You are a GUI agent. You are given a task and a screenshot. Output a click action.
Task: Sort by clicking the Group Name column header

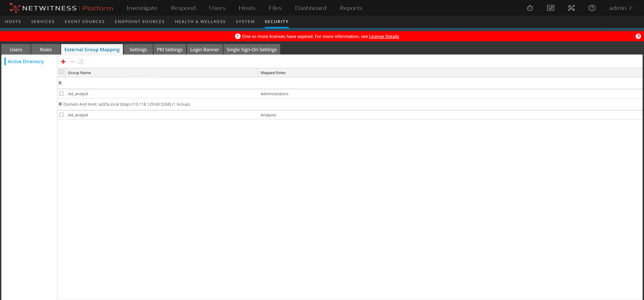79,73
